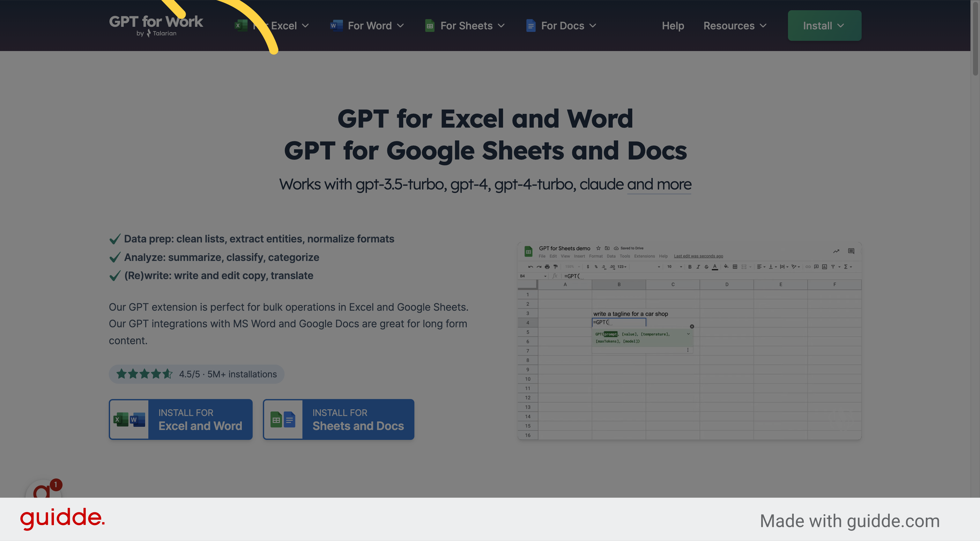Click the guidde logo in footer bar

[63, 519]
